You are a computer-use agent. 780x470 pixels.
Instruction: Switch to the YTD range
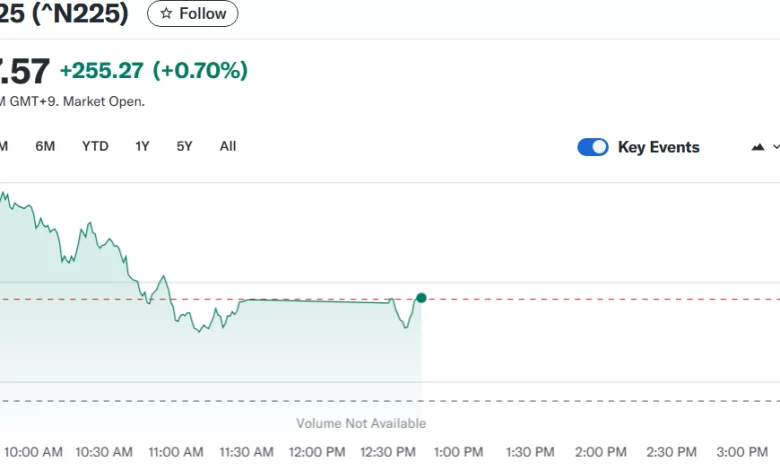[95, 146]
